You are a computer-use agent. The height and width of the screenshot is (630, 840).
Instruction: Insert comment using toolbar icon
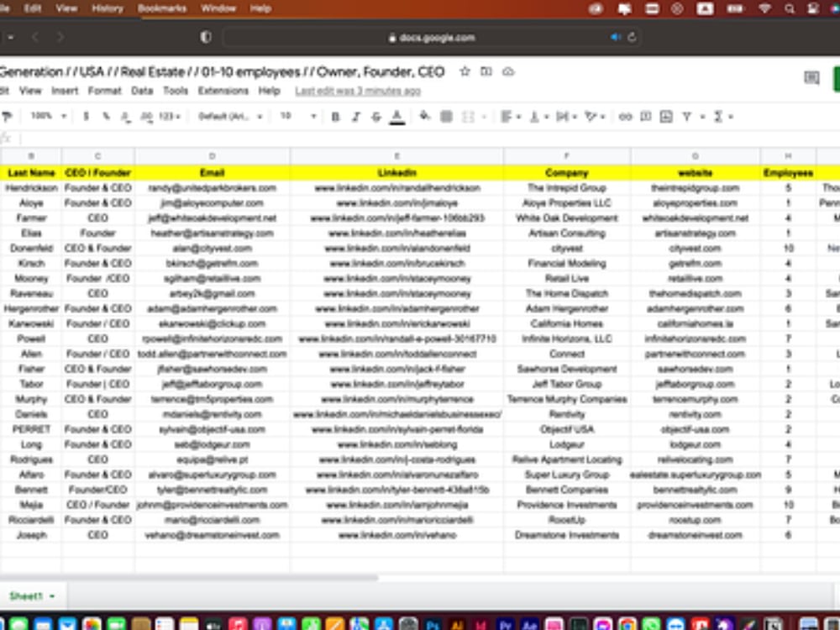(645, 116)
